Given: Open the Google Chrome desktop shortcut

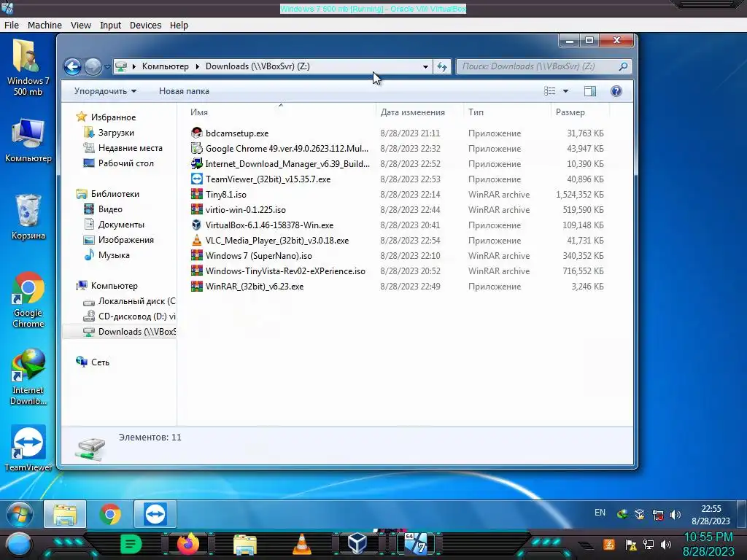Looking at the screenshot, I should 28,300.
